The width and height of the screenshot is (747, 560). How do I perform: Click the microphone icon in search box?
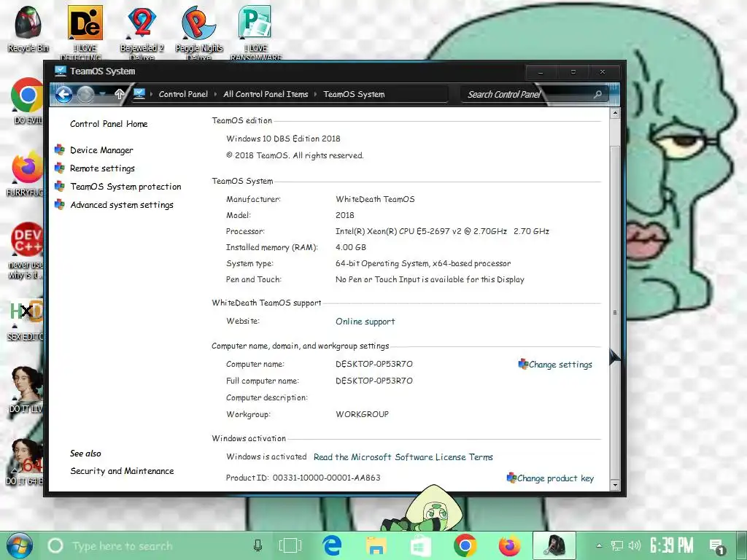(x=258, y=545)
